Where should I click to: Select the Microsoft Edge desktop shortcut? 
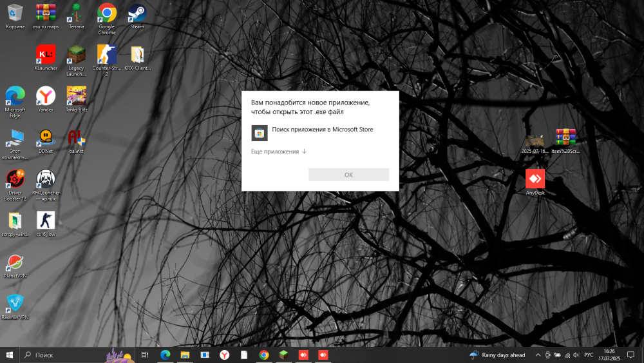tap(15, 103)
